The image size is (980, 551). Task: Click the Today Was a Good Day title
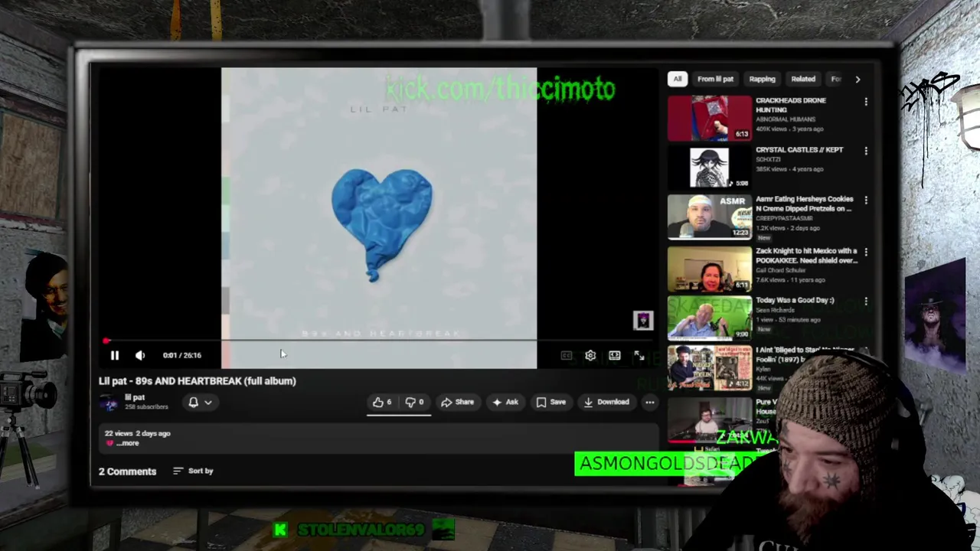pyautogui.click(x=795, y=300)
